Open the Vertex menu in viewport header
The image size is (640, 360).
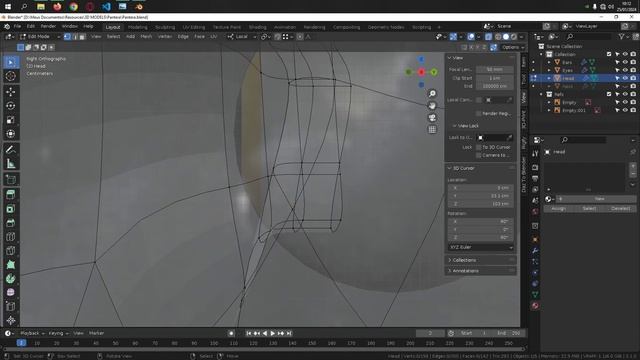click(x=165, y=37)
